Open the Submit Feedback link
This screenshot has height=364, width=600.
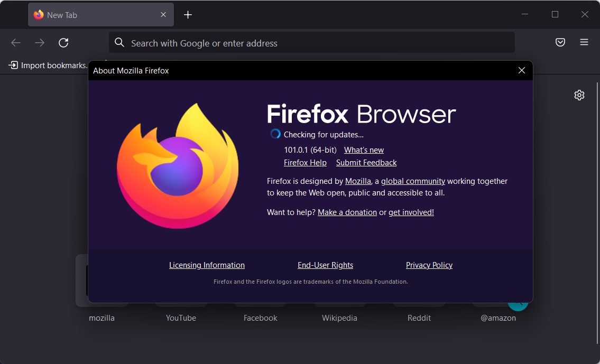click(x=366, y=163)
